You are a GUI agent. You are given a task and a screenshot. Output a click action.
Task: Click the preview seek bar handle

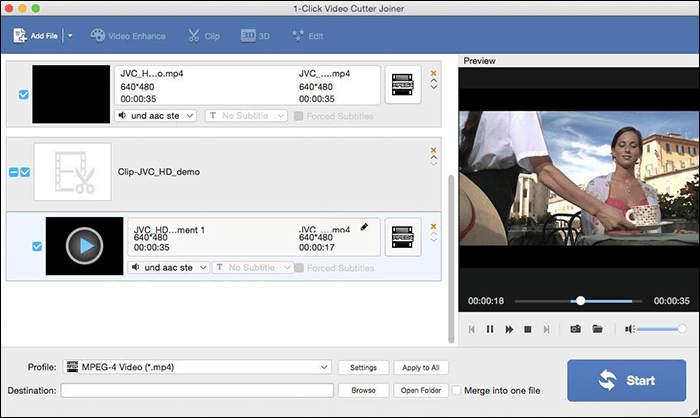(x=580, y=300)
